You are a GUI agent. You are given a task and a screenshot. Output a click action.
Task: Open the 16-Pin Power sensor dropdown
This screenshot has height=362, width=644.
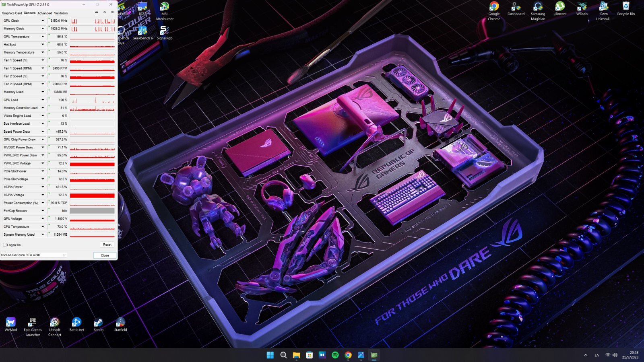point(43,187)
